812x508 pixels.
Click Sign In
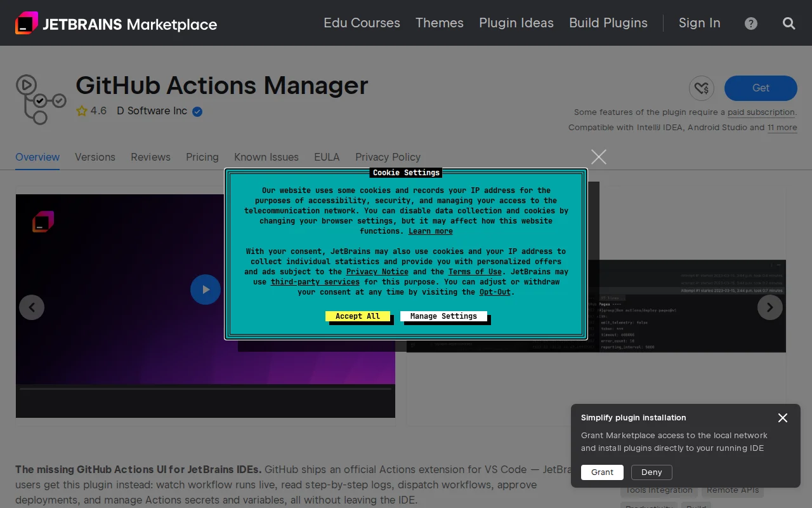pos(700,23)
